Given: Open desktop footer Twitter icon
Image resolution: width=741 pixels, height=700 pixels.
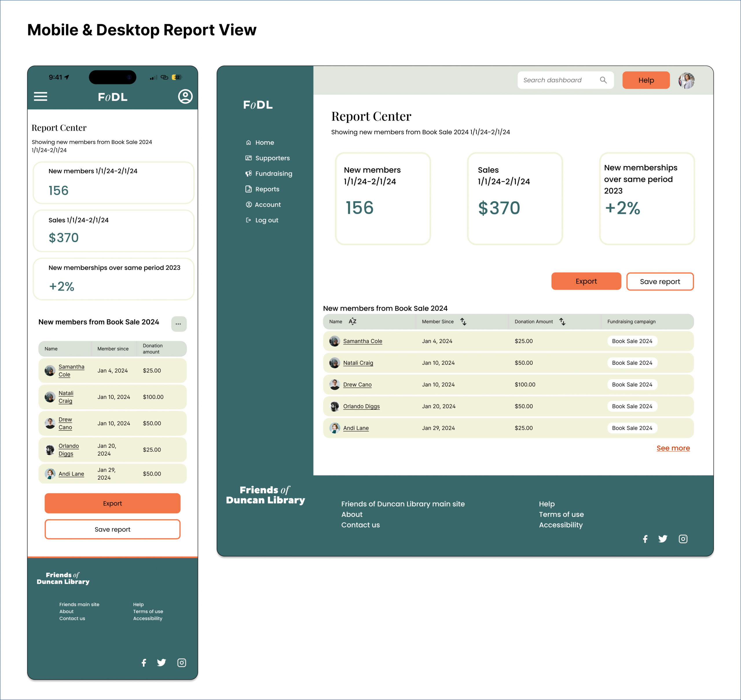Looking at the screenshot, I should pos(663,539).
